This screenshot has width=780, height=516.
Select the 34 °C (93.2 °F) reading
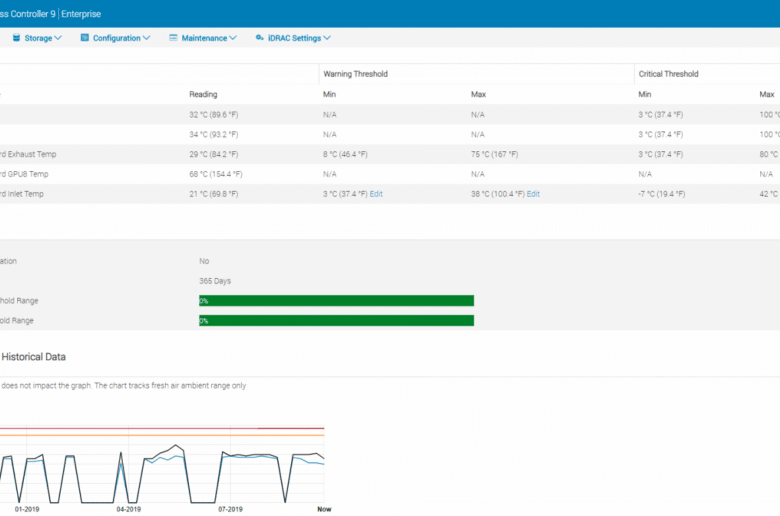click(x=213, y=134)
